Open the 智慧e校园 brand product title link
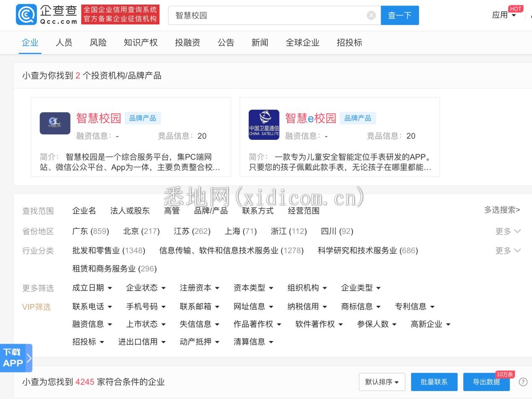The image size is (532, 399). [310, 118]
